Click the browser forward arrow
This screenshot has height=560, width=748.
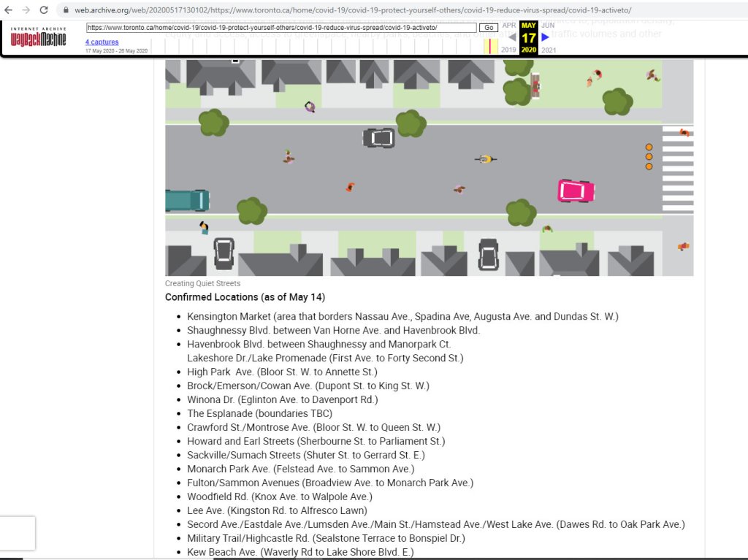(26, 10)
